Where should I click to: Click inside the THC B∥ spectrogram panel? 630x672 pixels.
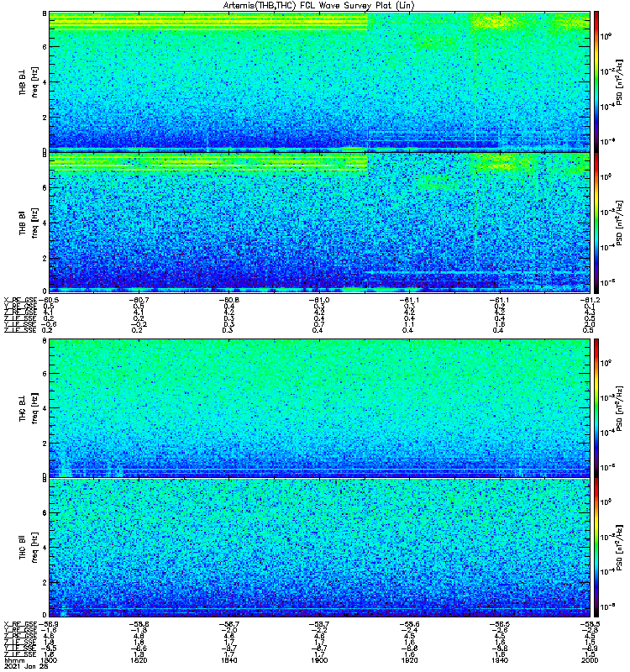(320, 548)
